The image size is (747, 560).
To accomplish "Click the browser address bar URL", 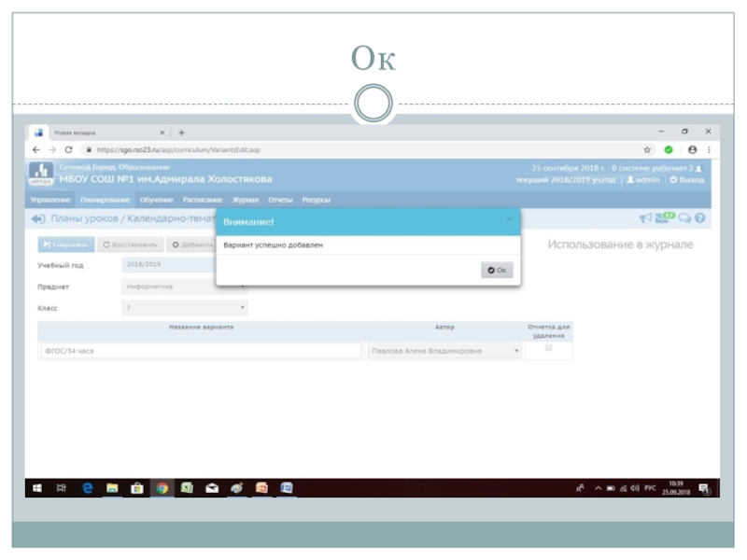I will point(178,150).
